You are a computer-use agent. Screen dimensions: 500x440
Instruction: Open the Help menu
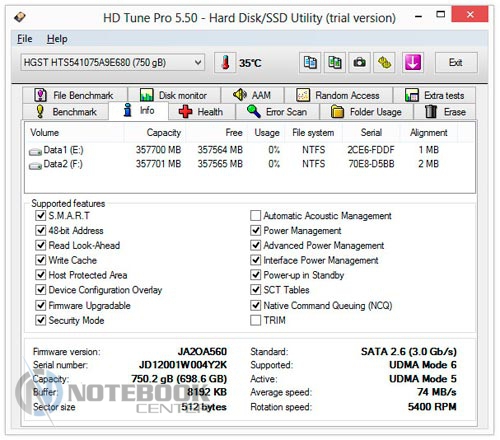(x=57, y=39)
